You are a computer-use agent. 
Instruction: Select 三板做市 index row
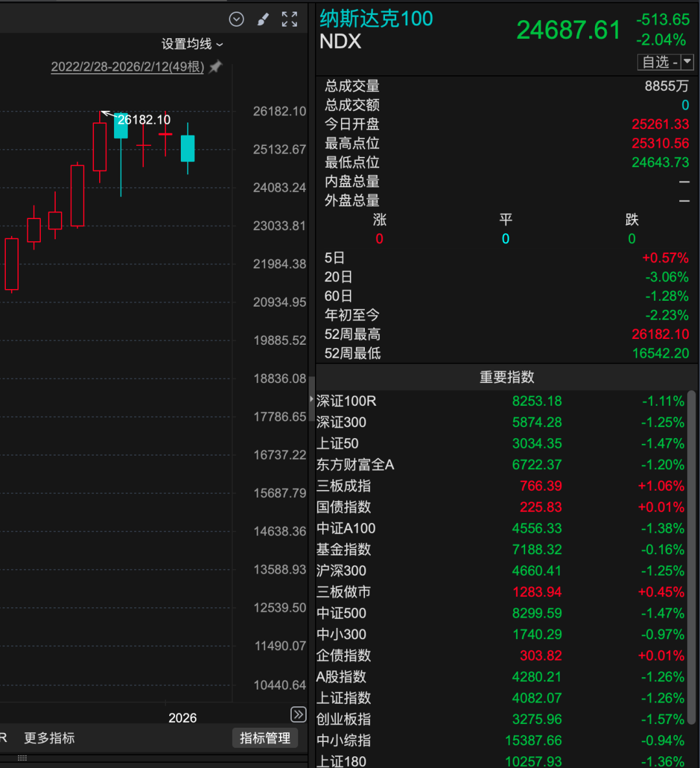pyautogui.click(x=500, y=592)
